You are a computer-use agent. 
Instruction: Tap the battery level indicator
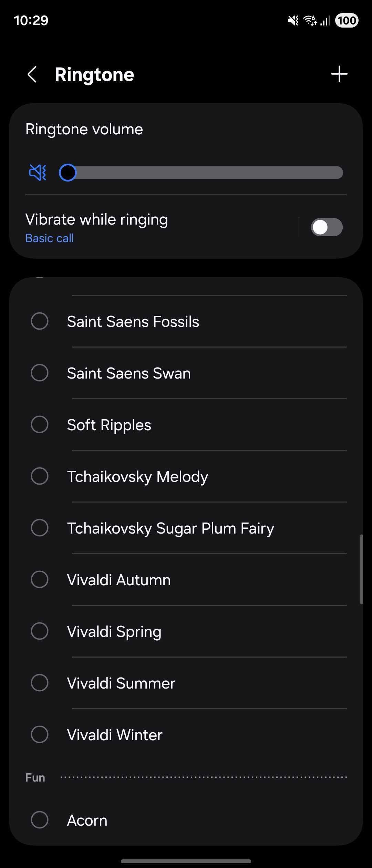pyautogui.click(x=347, y=21)
